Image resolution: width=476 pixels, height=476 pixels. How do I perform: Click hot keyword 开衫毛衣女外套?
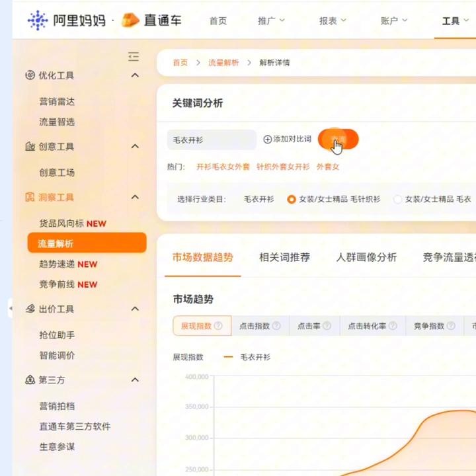coord(223,167)
